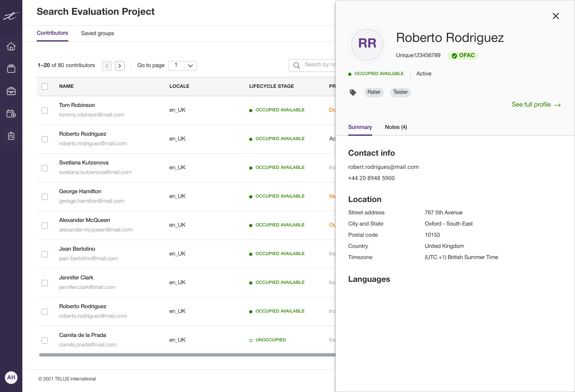Select the Projects folder icon in the sidebar
Image resolution: width=575 pixels, height=392 pixels.
coord(11,68)
